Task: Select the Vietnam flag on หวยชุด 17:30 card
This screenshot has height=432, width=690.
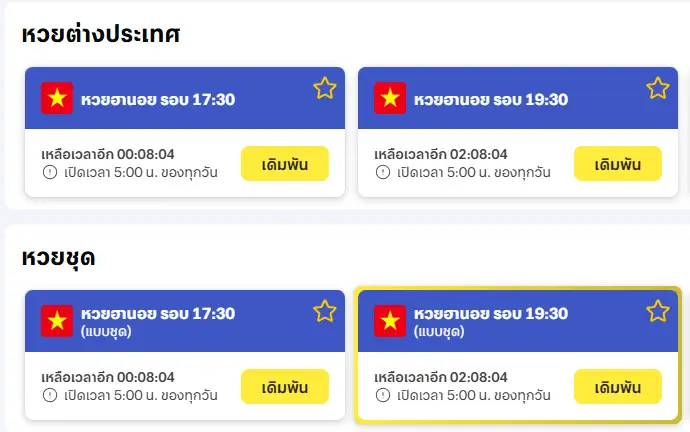Action: (57, 321)
